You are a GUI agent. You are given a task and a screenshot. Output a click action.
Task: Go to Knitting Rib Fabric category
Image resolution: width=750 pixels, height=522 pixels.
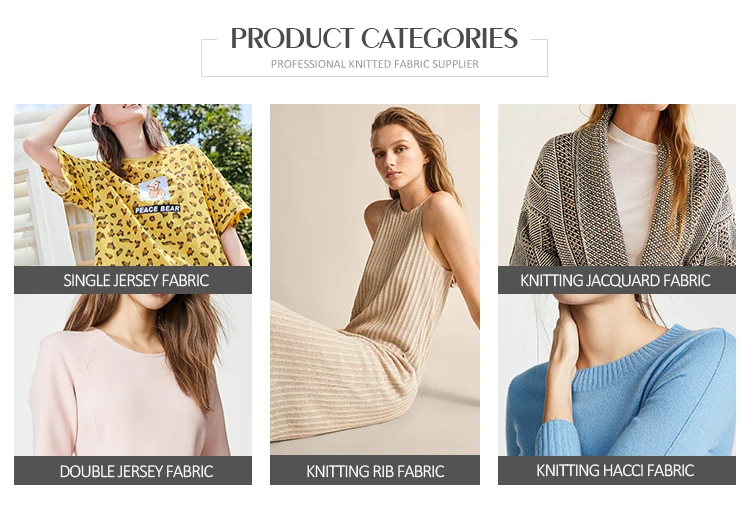[375, 470]
